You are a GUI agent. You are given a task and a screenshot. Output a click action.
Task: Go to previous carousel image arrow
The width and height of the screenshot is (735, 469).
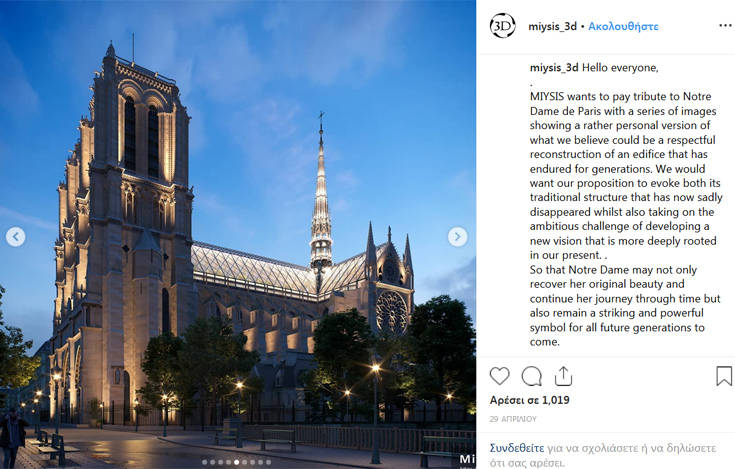click(16, 237)
